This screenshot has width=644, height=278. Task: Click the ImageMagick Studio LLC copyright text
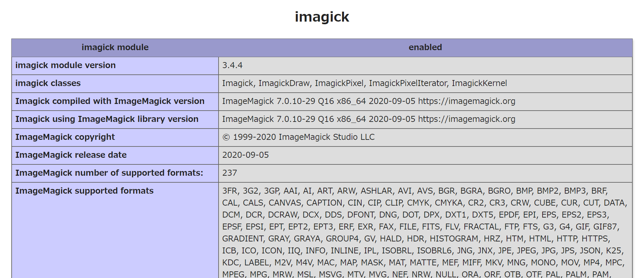326,137
